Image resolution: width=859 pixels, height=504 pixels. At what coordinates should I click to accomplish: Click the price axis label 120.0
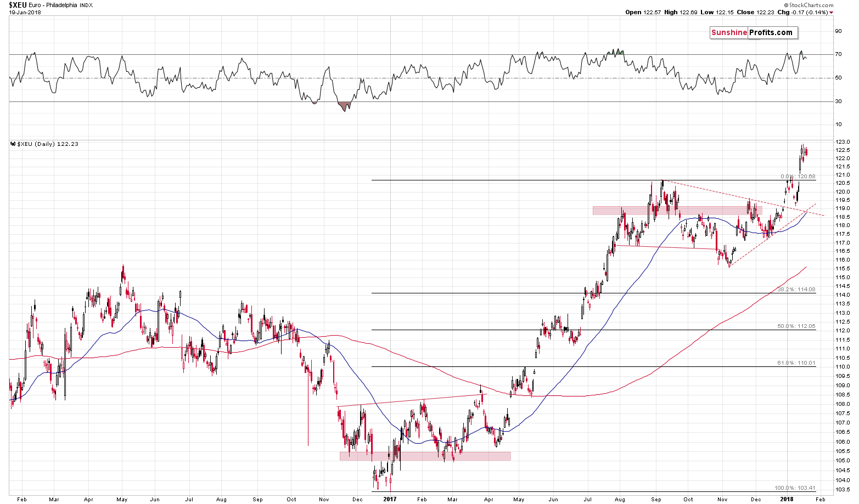(843, 192)
